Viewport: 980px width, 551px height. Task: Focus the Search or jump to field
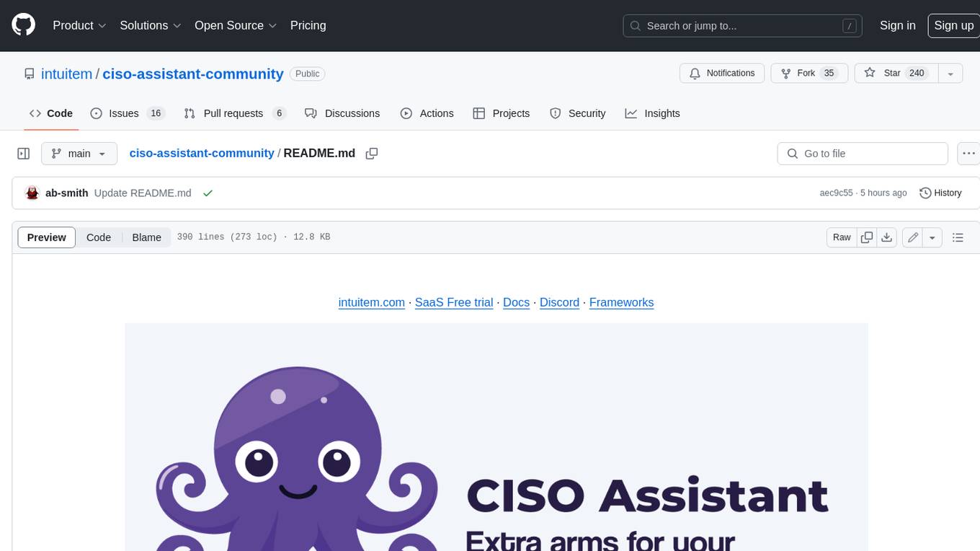click(742, 25)
